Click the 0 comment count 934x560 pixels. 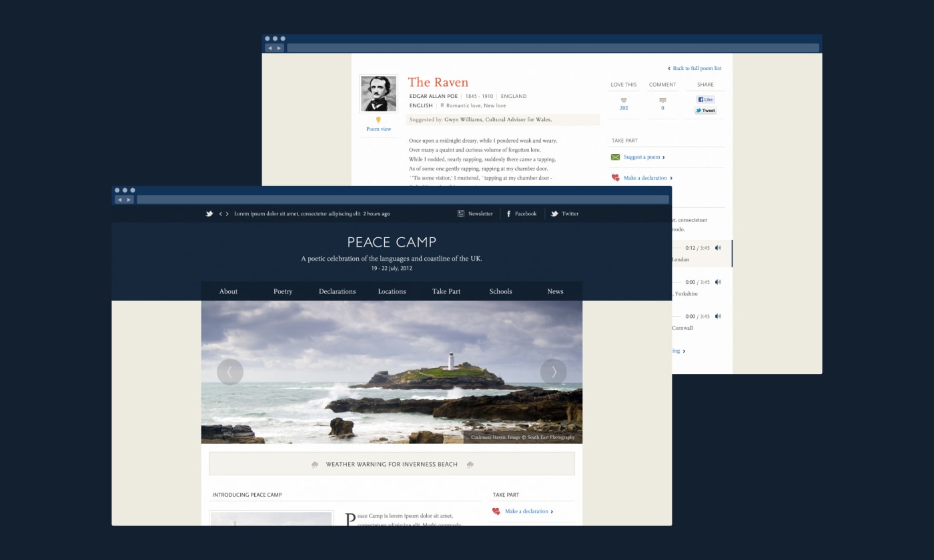[x=662, y=108]
